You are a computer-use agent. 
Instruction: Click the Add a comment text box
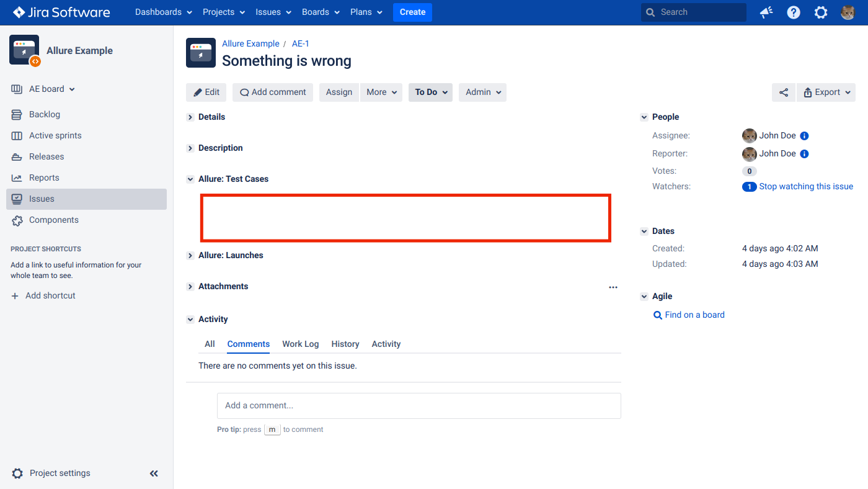(418, 406)
